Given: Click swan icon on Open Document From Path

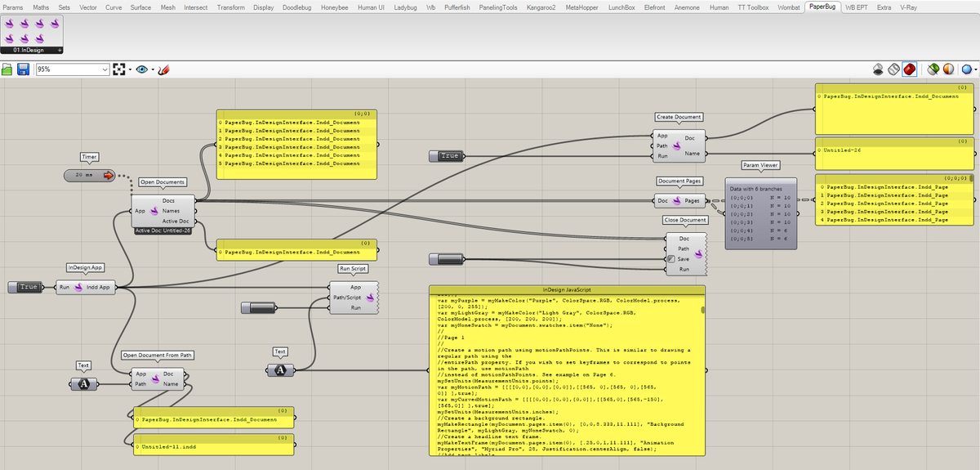Looking at the screenshot, I should click(155, 378).
